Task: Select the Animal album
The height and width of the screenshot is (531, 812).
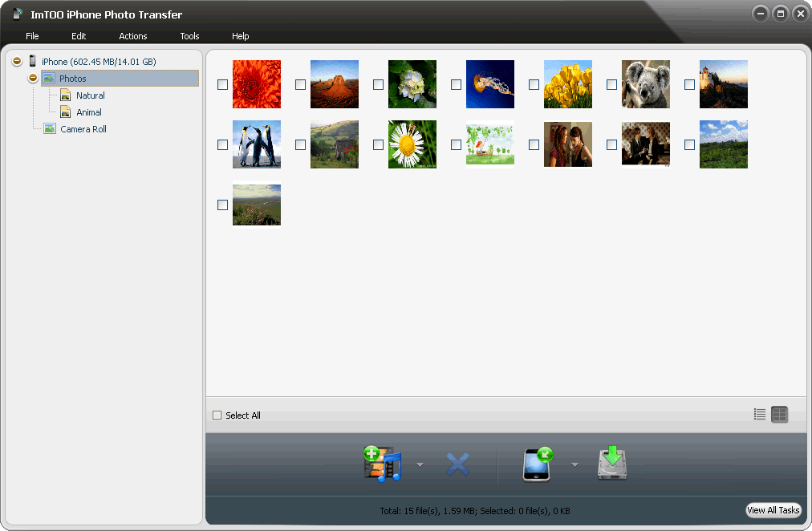Action: point(88,112)
